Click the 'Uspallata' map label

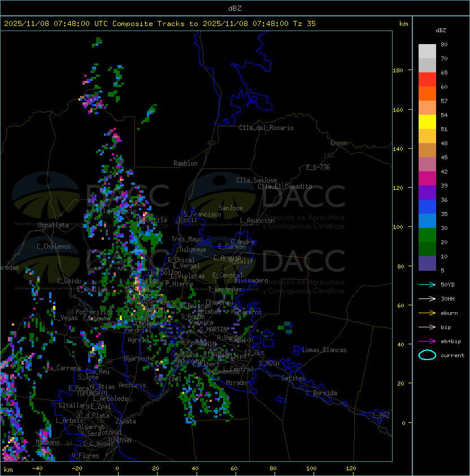53,225
